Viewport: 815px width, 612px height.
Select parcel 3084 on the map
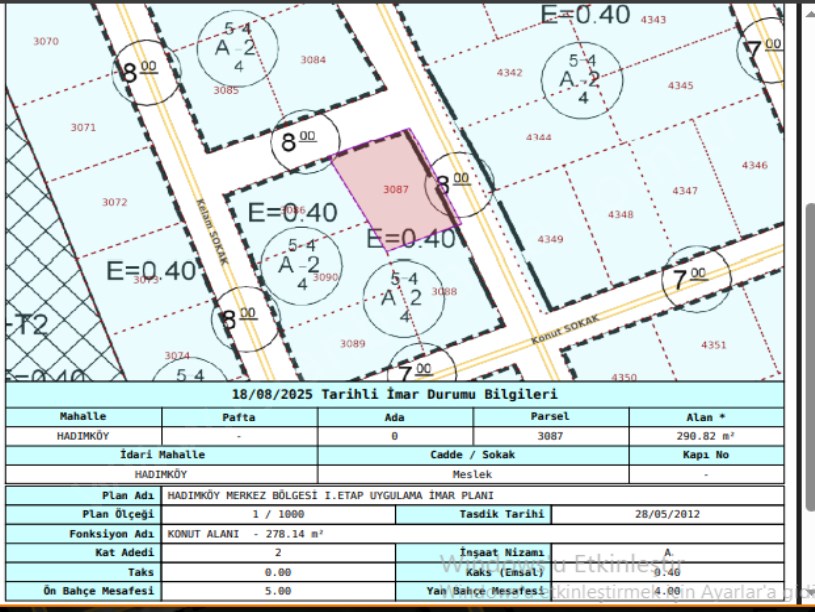tap(313, 60)
